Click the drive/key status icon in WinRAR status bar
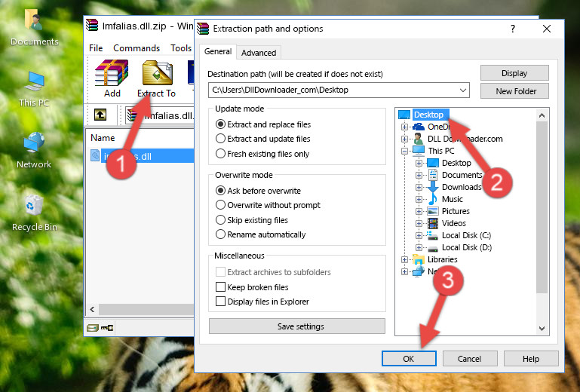The height and width of the screenshot is (392, 580). (x=100, y=327)
